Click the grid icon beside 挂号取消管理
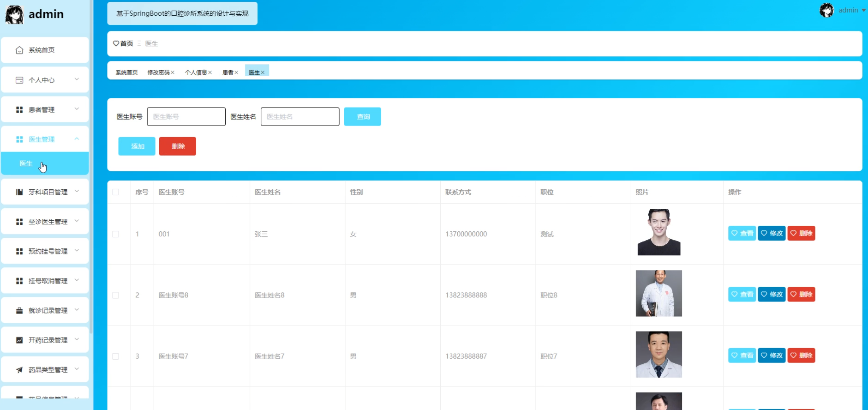Screen dimensions: 868x410 coord(19,281)
